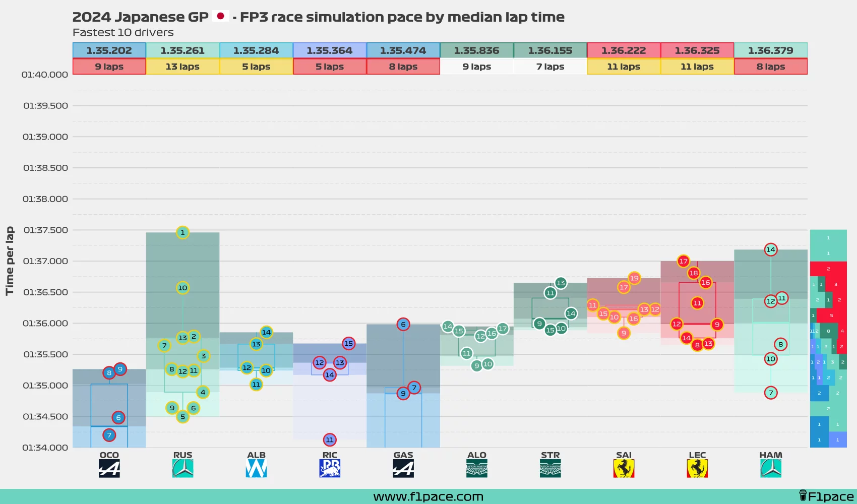Screen dimensions: 857x504
Task: Click the Ferrari logo under LEC
Action: (x=697, y=467)
